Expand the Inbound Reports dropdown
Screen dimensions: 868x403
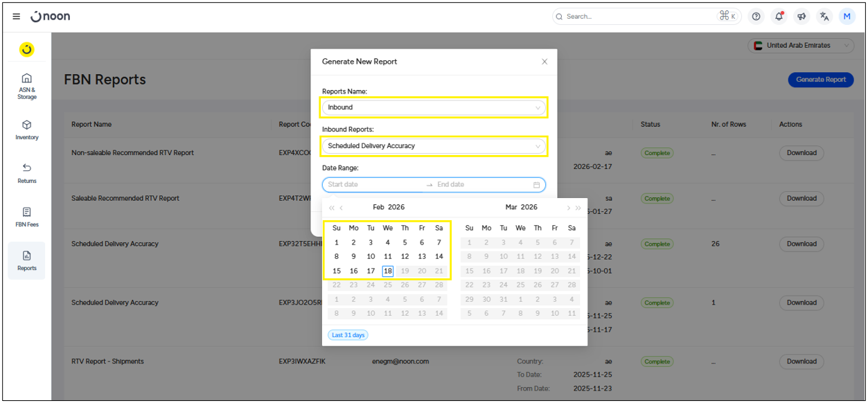click(434, 146)
